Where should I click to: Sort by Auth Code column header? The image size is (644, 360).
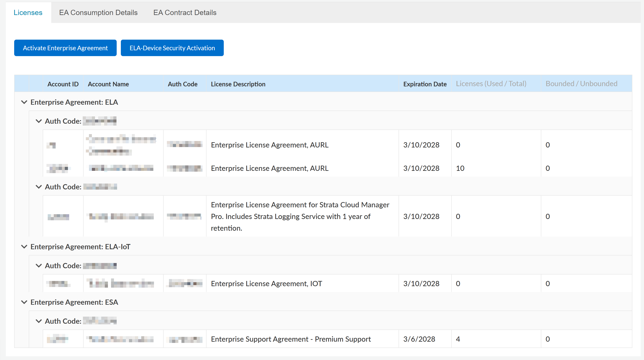coord(183,84)
